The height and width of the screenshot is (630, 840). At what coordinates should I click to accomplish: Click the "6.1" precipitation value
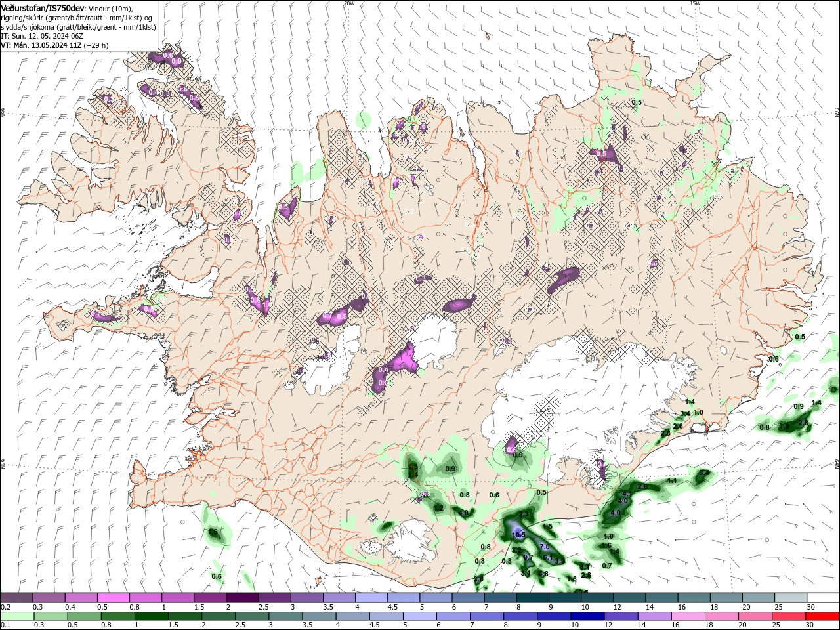tap(549, 557)
